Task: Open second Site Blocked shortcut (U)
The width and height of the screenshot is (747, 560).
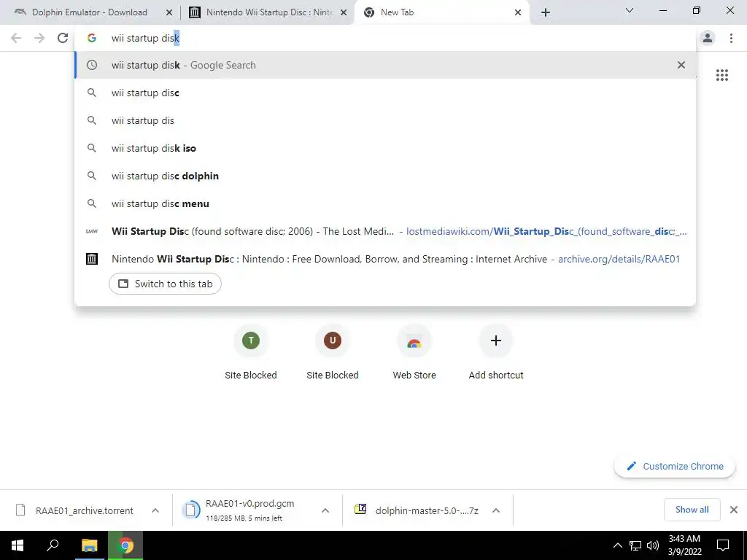Action: pyautogui.click(x=333, y=352)
